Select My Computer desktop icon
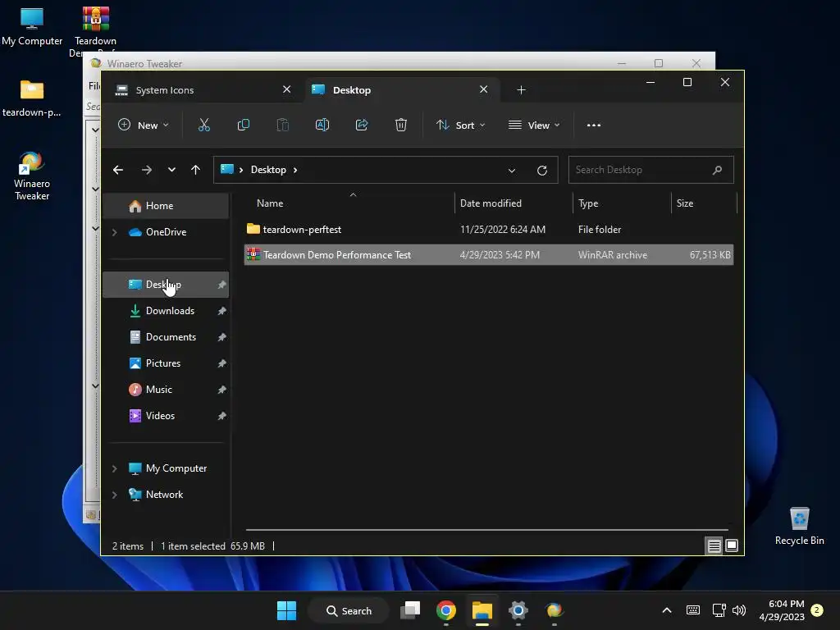 (32, 26)
